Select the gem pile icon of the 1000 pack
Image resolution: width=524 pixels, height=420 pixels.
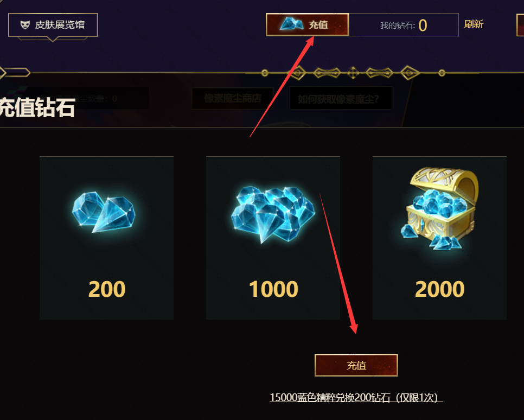click(x=273, y=214)
